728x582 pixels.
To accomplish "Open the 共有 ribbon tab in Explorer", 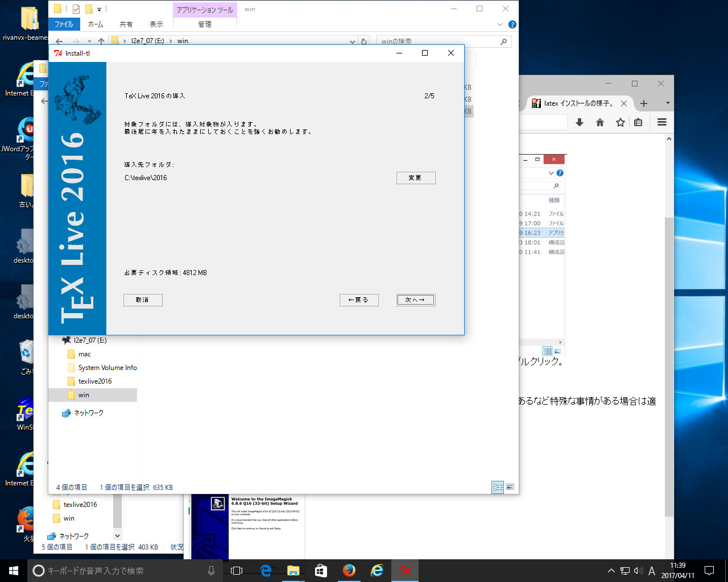I will click(126, 24).
